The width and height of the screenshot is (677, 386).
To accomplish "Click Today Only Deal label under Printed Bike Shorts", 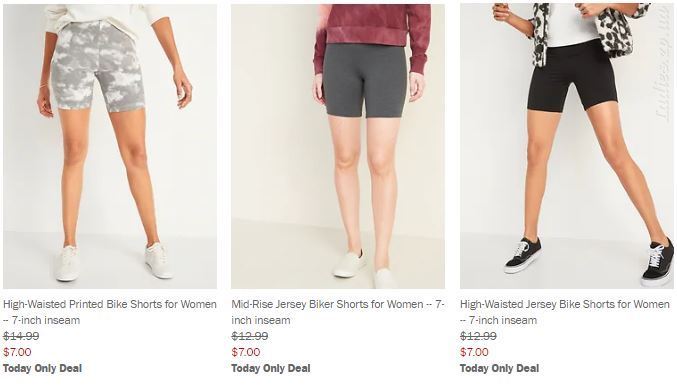I will coord(42,368).
